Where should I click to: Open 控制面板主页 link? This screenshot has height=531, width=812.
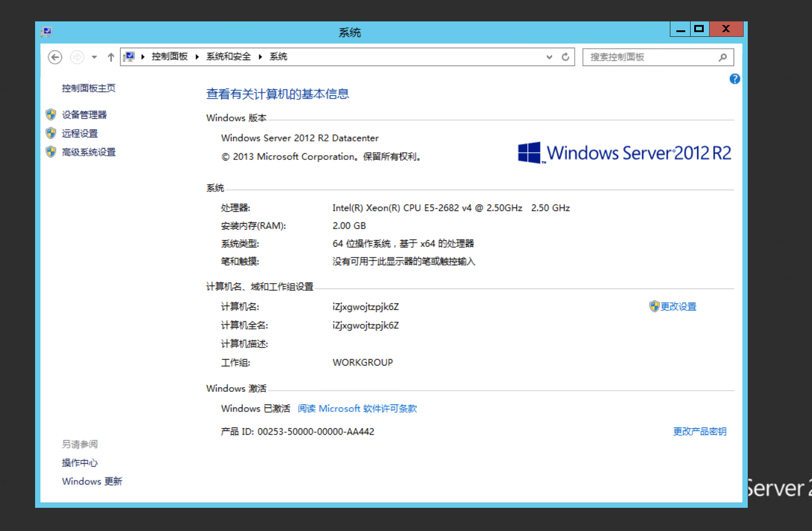click(89, 88)
